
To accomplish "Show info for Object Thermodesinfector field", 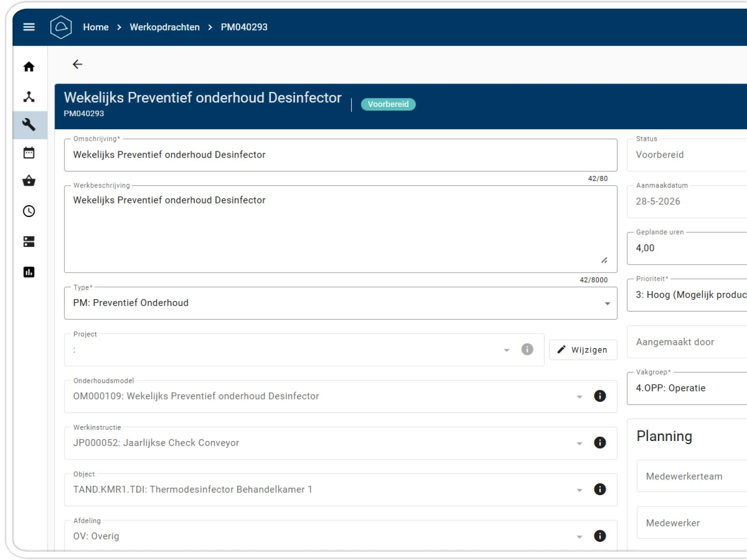I will pyautogui.click(x=600, y=489).
